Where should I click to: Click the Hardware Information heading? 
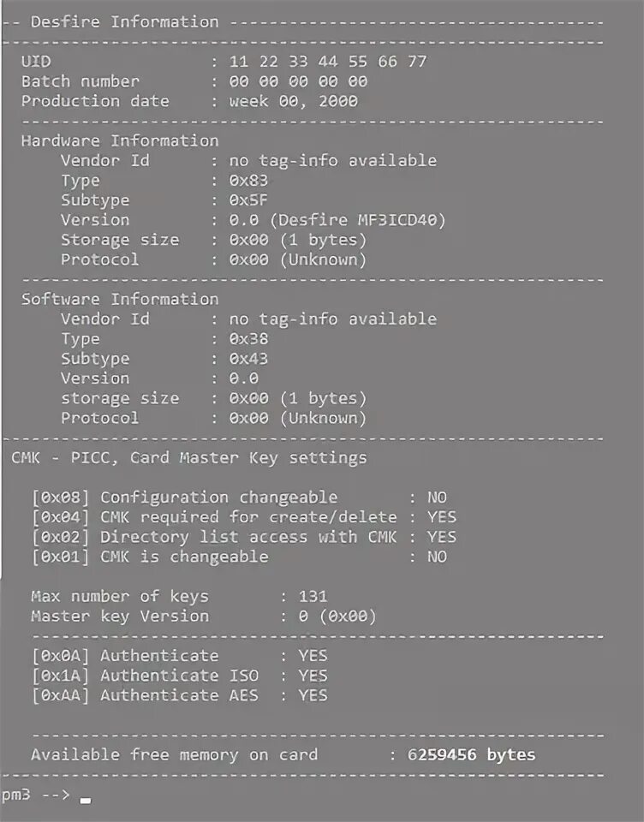[120, 140]
